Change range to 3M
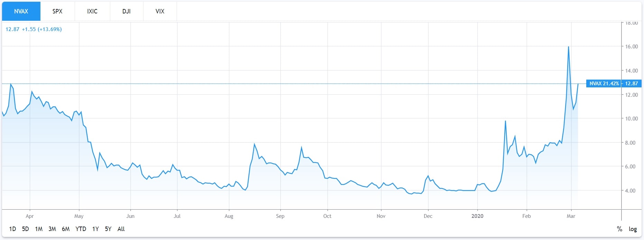This screenshot has height=240, width=644. click(x=52, y=229)
